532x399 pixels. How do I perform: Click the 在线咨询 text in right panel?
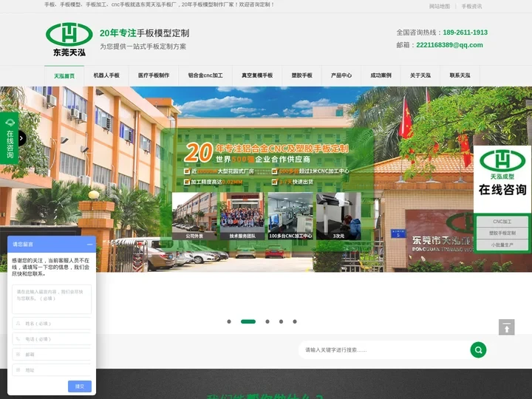pyautogui.click(x=502, y=190)
